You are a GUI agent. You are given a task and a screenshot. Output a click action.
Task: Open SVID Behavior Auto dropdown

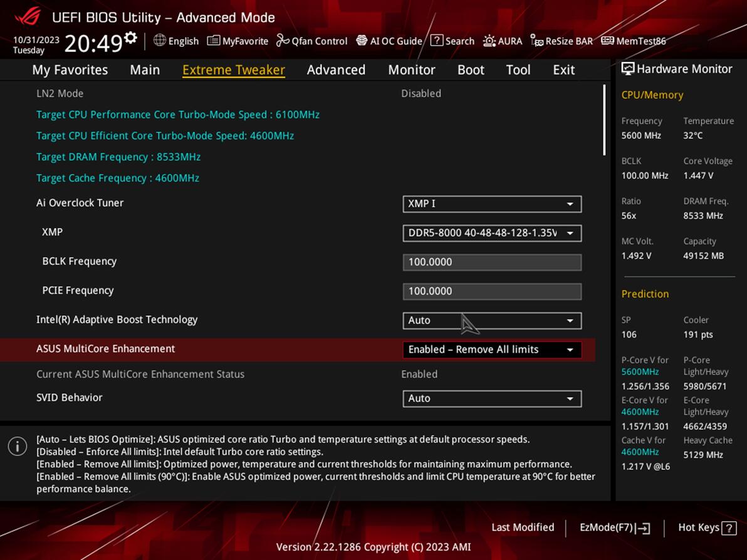[x=492, y=398]
